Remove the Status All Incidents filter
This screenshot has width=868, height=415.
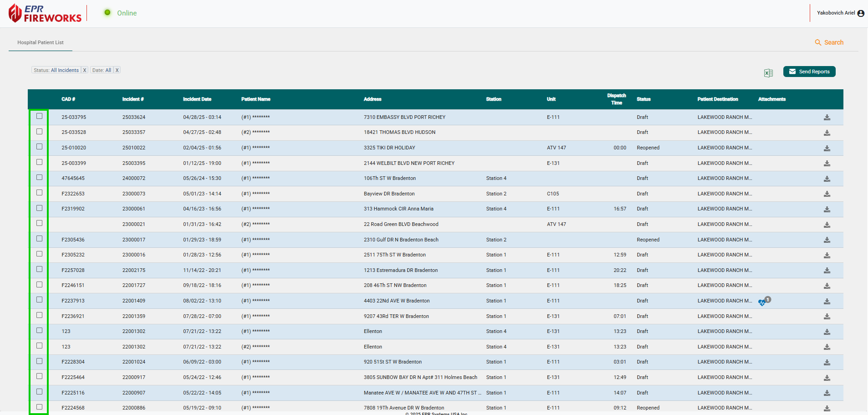click(x=84, y=70)
